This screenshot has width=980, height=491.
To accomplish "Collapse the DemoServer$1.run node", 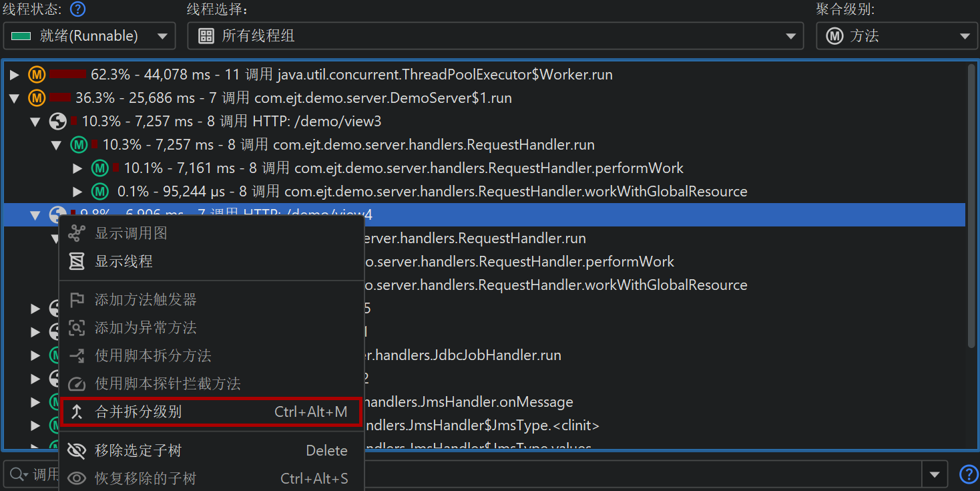I will [15, 98].
